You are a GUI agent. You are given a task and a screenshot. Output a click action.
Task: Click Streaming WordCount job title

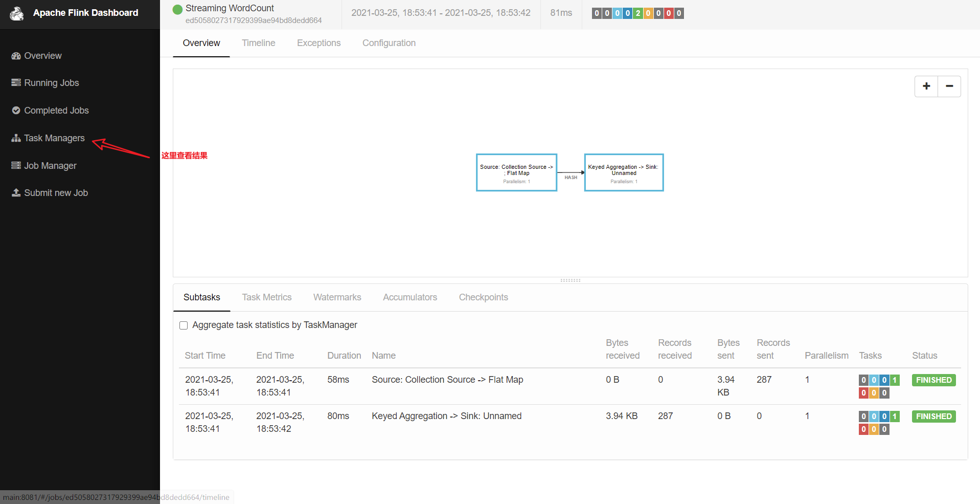230,8
